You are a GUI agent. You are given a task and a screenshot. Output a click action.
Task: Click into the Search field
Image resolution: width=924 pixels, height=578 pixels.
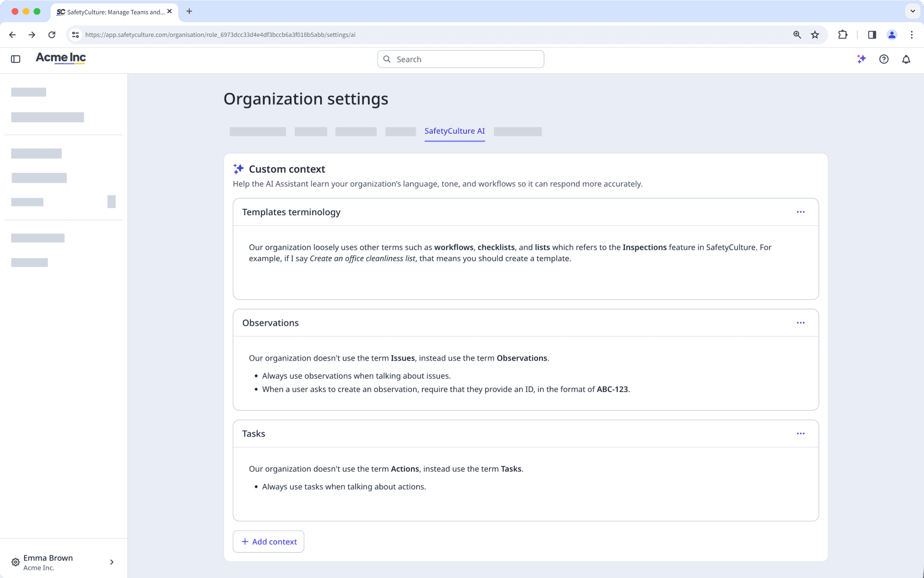point(461,59)
